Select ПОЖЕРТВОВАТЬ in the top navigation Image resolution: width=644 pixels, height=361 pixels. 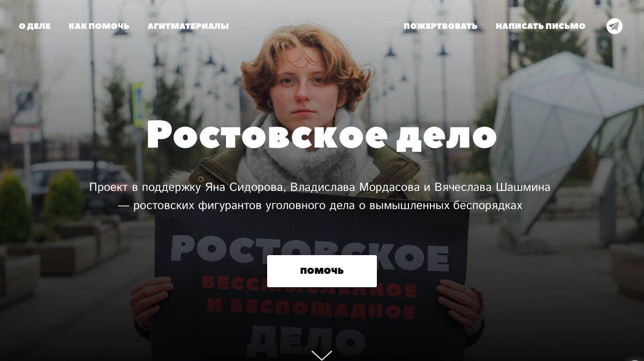[441, 26]
